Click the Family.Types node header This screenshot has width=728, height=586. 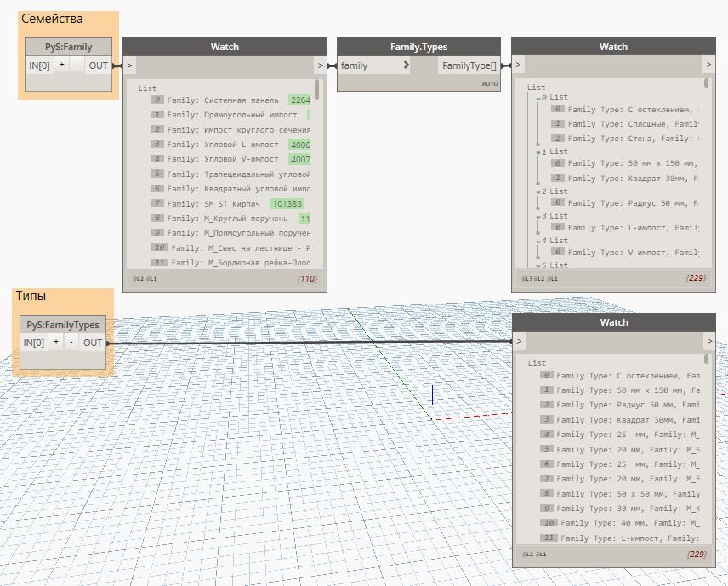click(418, 47)
